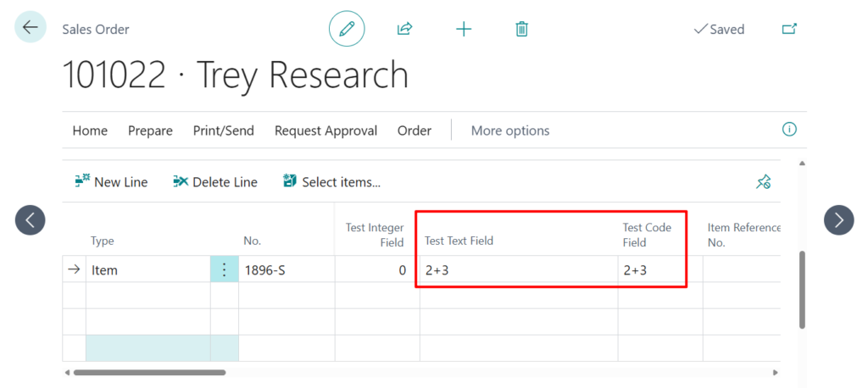Click the plus icon to create new

point(463,29)
